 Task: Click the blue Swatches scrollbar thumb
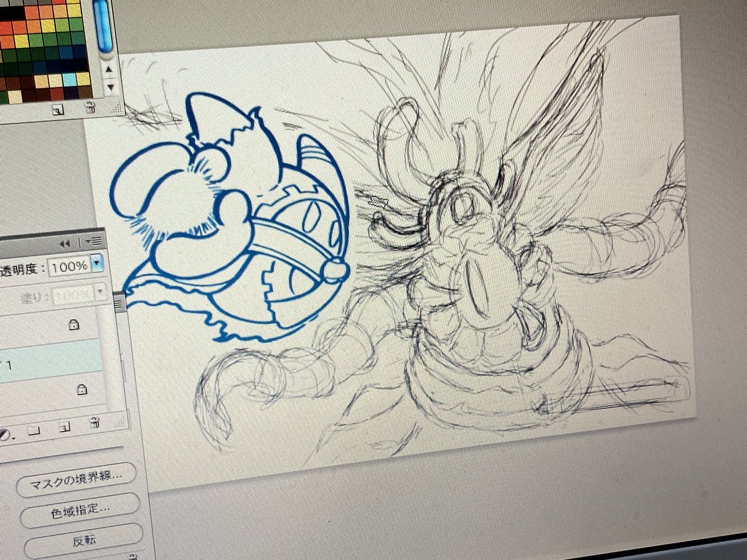point(103,25)
